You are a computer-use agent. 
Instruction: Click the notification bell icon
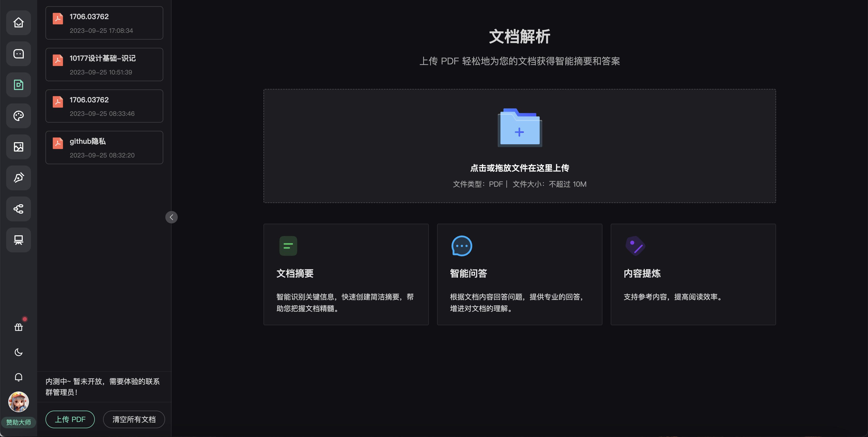point(19,377)
